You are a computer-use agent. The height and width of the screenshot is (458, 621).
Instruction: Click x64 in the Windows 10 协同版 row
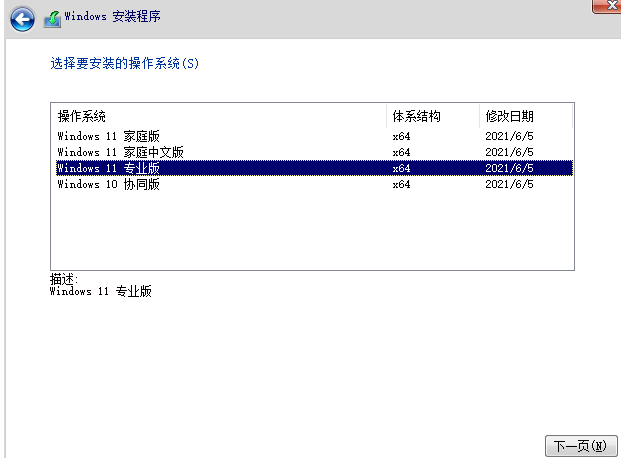coord(401,184)
